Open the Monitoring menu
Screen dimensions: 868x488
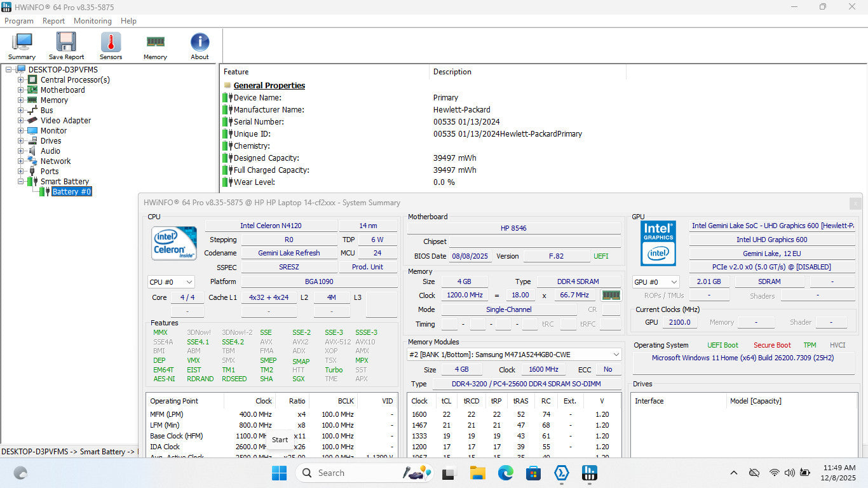point(92,21)
